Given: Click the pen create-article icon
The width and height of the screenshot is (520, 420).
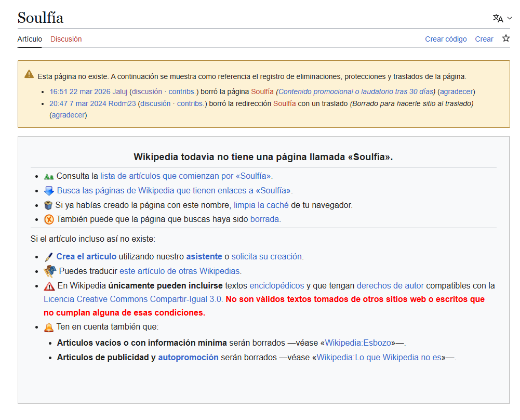Looking at the screenshot, I should click(x=49, y=257).
